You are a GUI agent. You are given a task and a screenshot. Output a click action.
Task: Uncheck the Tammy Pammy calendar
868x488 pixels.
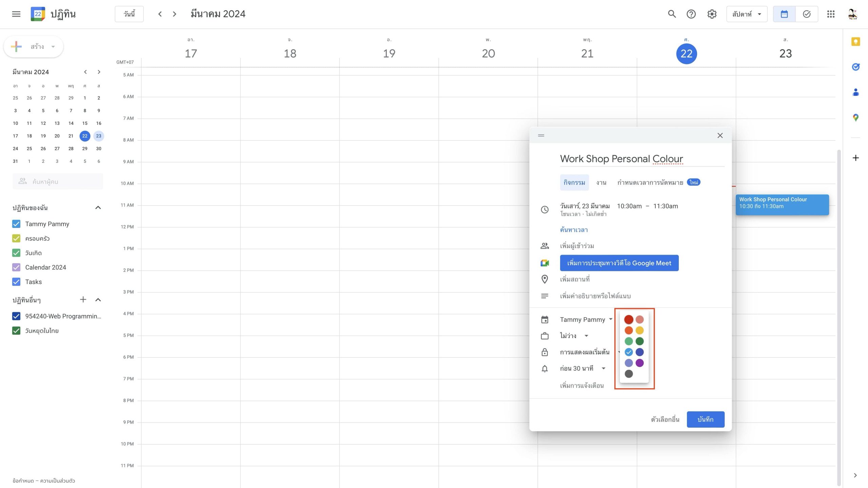click(x=16, y=224)
